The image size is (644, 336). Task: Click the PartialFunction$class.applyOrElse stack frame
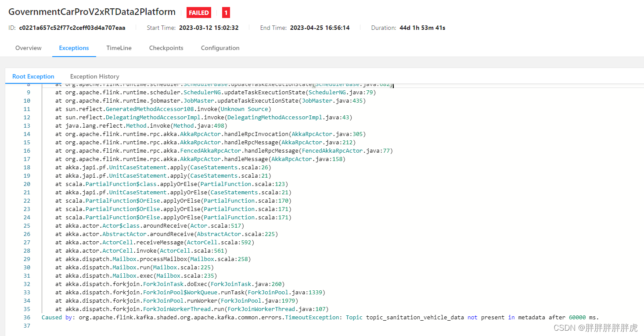click(x=172, y=184)
